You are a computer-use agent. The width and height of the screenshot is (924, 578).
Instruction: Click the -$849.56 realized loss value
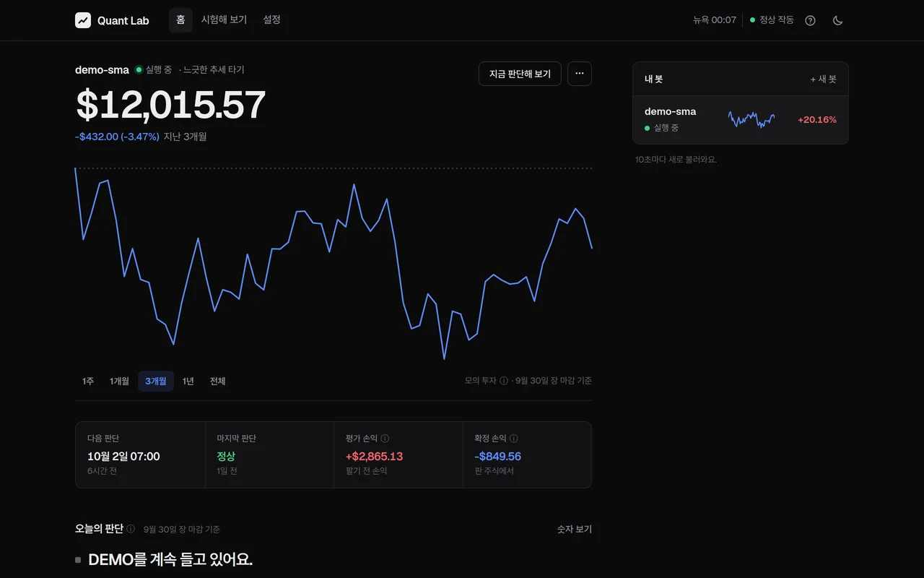[x=497, y=457]
